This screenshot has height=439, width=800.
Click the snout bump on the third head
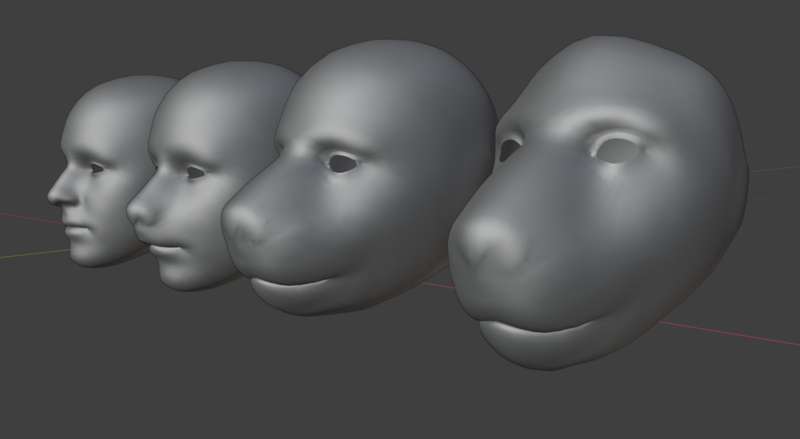(x=244, y=224)
